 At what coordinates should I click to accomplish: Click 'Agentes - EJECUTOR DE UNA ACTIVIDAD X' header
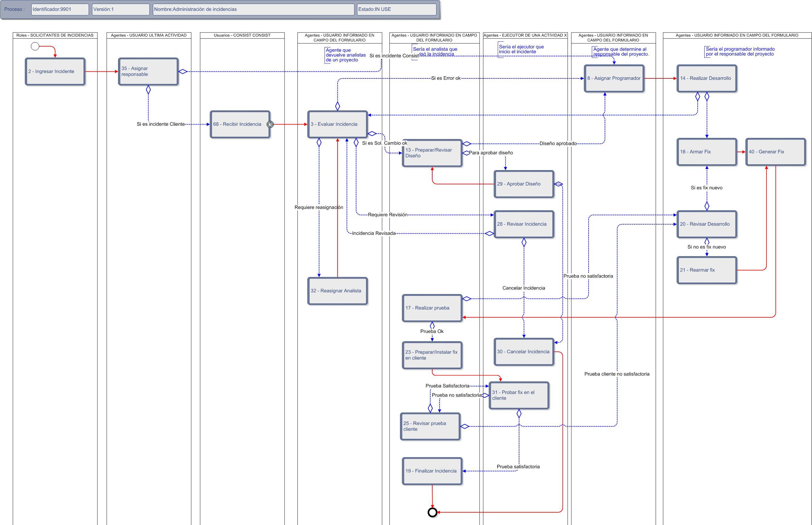click(x=525, y=36)
